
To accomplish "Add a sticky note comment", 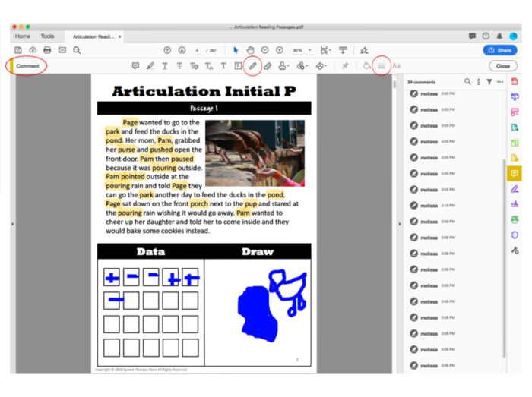I will click(135, 66).
